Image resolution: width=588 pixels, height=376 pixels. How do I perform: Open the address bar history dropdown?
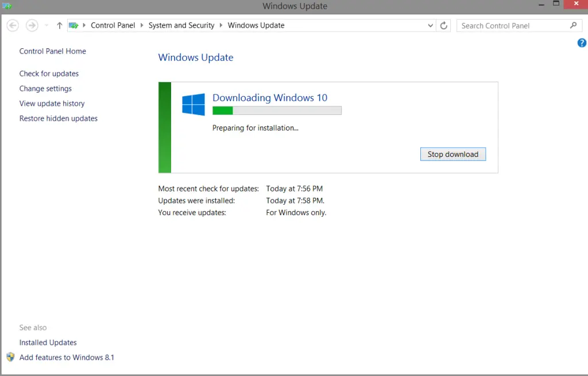point(431,25)
